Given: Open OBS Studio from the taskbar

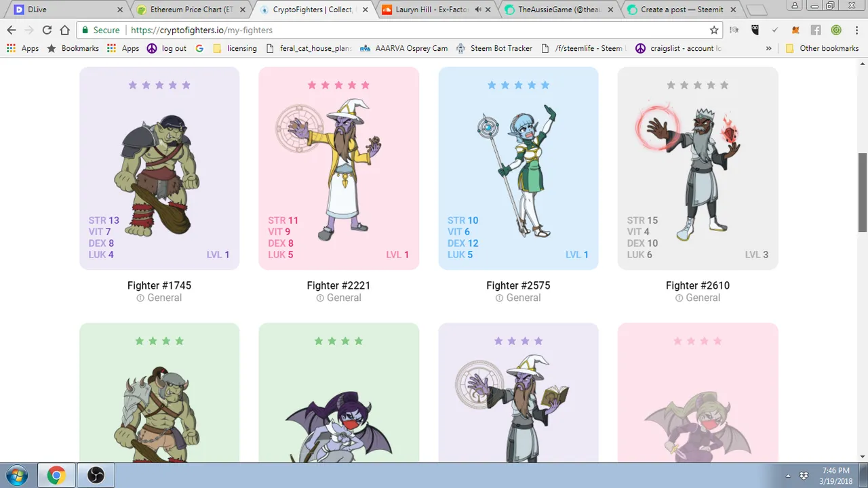Looking at the screenshot, I should pos(96,475).
